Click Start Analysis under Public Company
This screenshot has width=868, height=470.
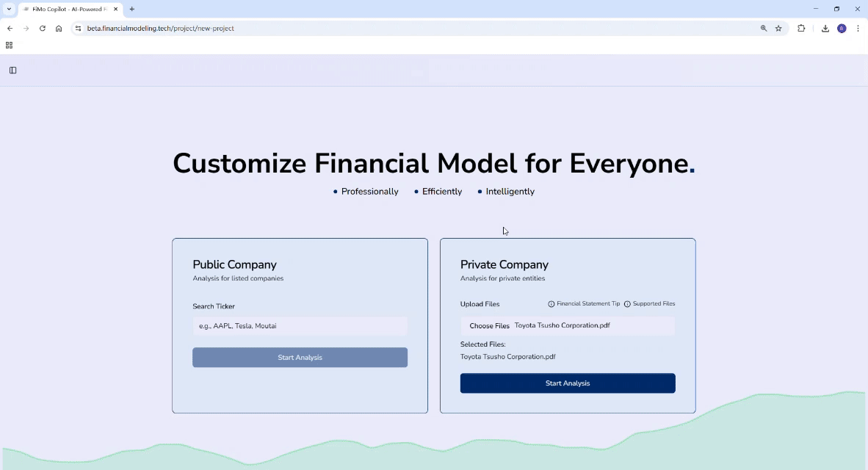[x=300, y=357]
